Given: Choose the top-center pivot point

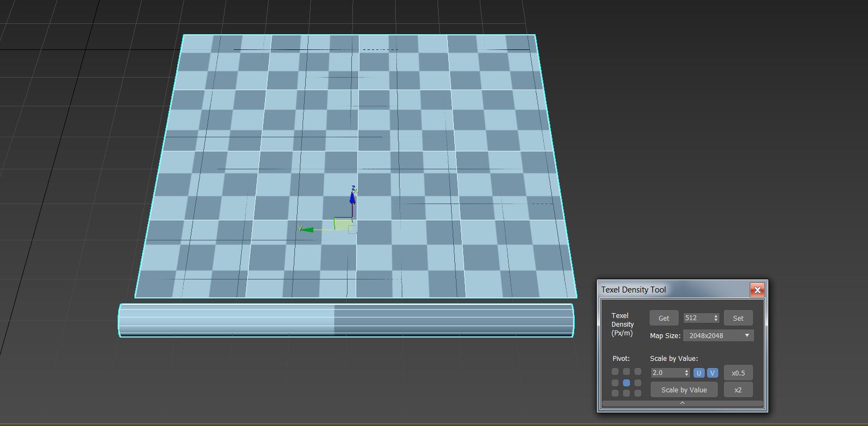Looking at the screenshot, I should point(626,372).
